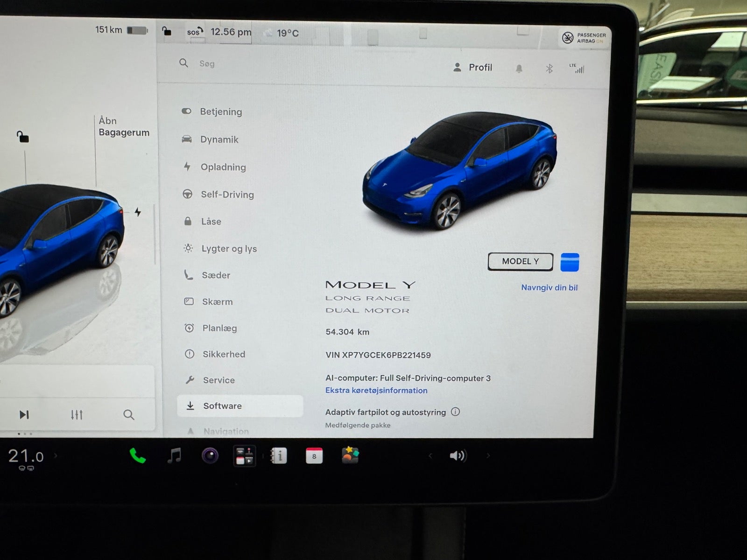Viewport: 747px width, 560px height.
Task: Click the adaptive cruise info icon
Action: [x=456, y=412]
